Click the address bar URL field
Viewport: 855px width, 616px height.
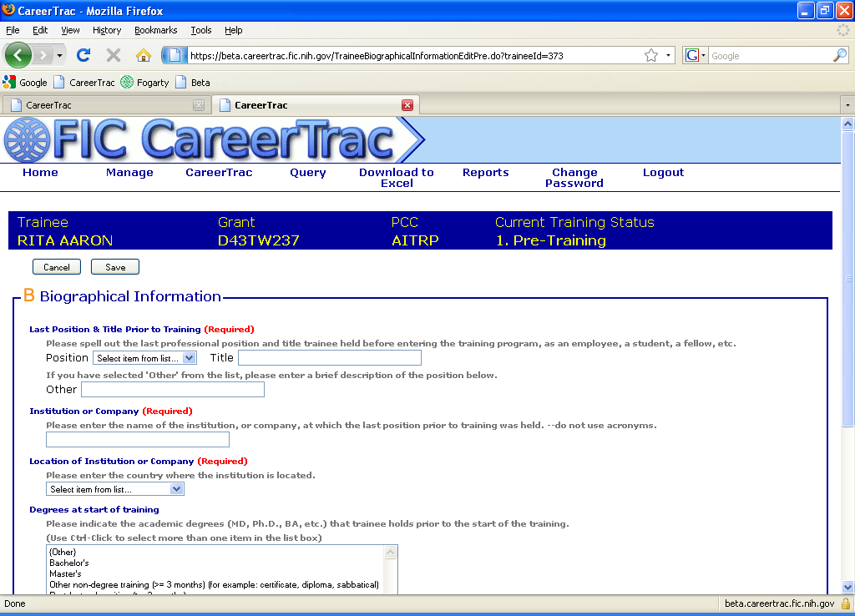coord(414,56)
